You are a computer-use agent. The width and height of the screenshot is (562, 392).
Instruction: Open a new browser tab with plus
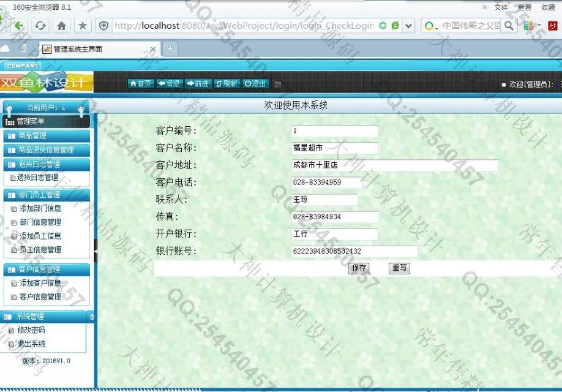[170, 49]
